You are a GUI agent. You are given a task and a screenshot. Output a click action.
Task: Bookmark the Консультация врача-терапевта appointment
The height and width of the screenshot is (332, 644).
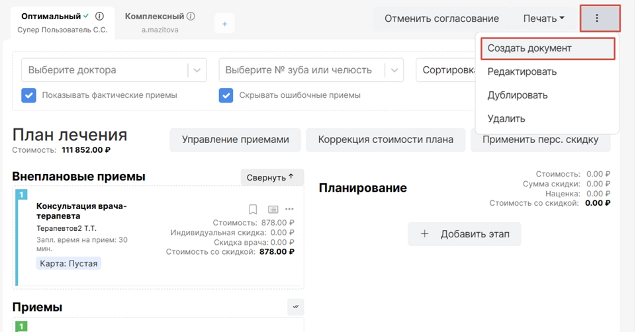253,210
